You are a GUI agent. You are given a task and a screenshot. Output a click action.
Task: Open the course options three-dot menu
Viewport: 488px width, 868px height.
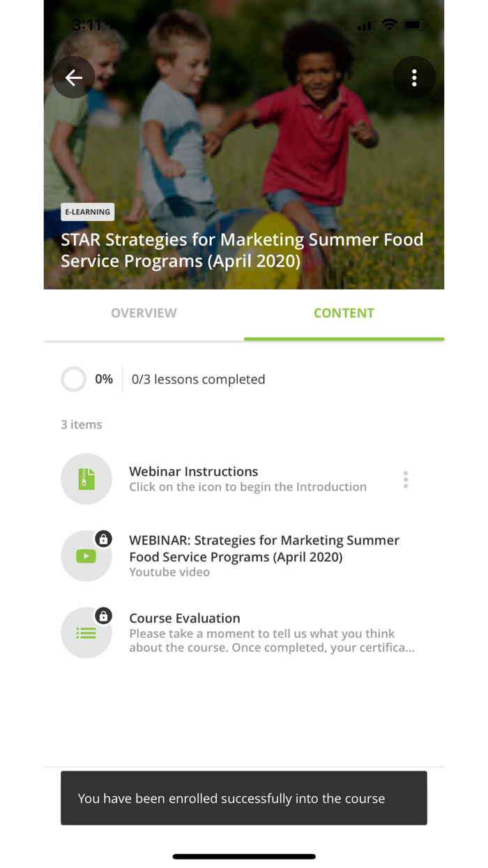tap(414, 77)
